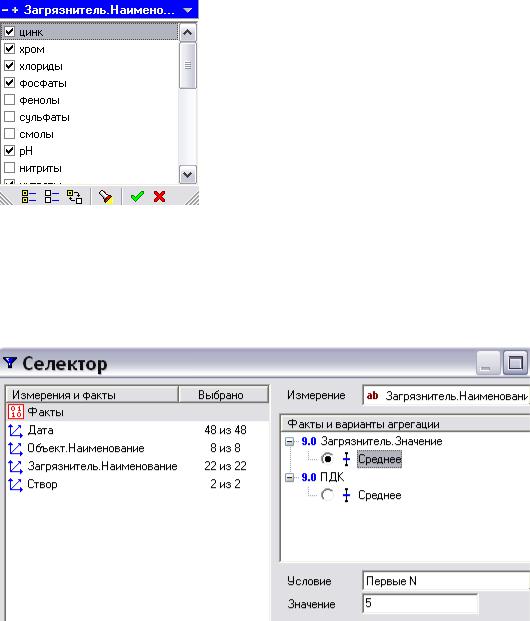Screen dimensions: 530x621
Task: Open the Измерение combo box
Action: click(446, 395)
